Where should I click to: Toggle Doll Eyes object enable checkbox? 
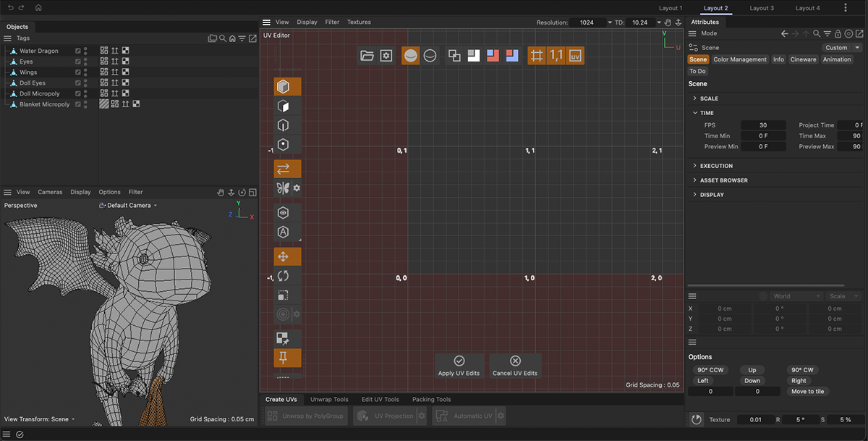pyautogui.click(x=78, y=83)
